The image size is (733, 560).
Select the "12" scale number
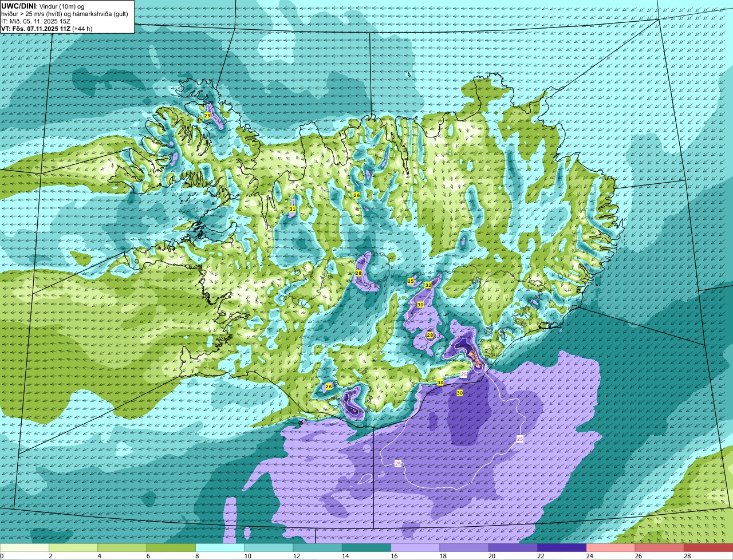295,556
